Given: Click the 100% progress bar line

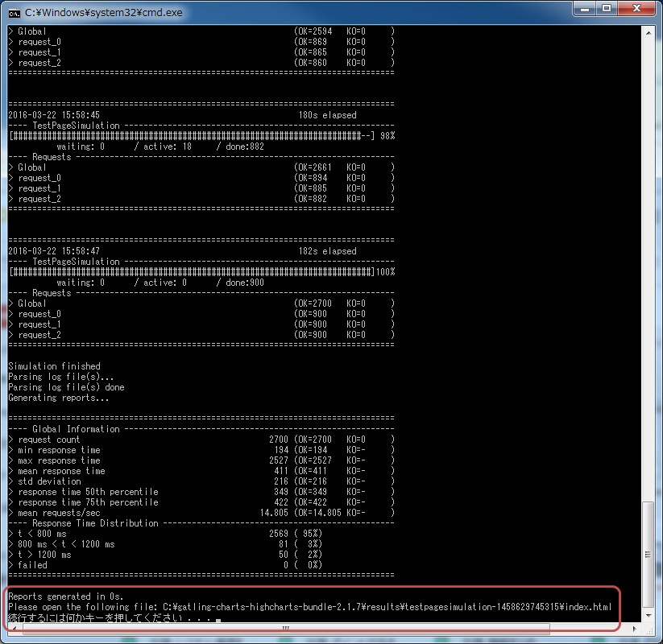Looking at the screenshot, I should [201, 272].
